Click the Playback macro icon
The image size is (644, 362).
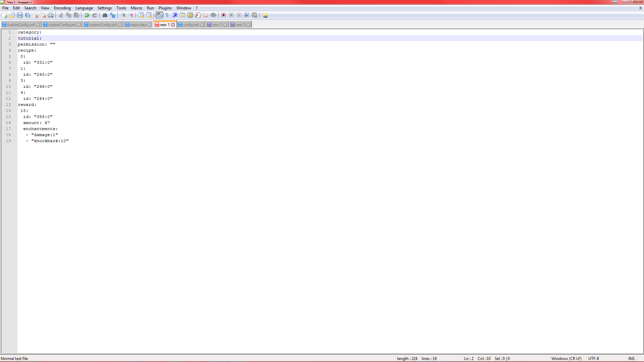point(239,15)
